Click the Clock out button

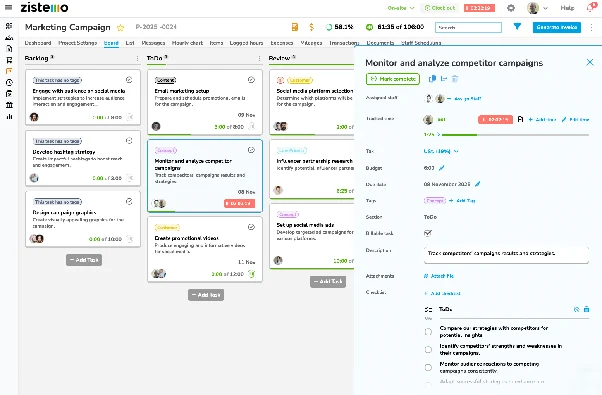point(440,8)
